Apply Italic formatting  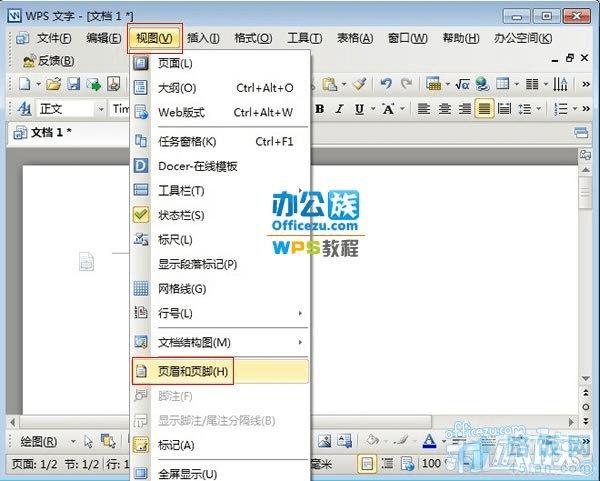[x=339, y=109]
